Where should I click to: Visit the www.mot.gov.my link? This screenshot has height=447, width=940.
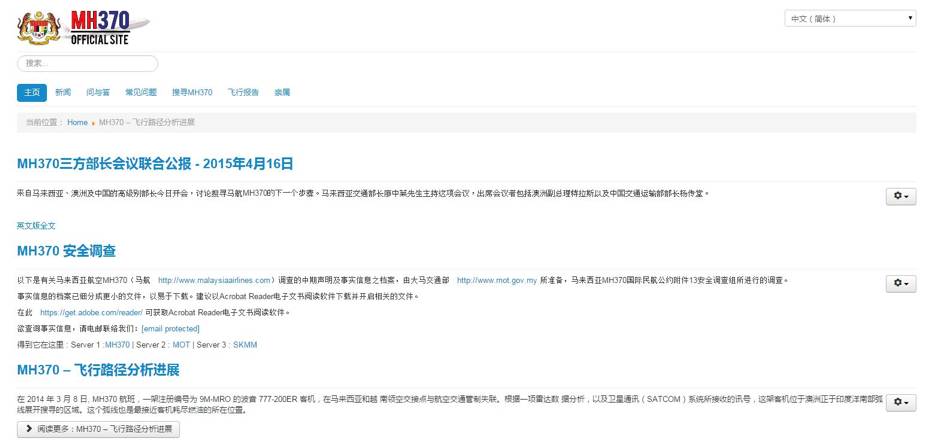pyautogui.click(x=497, y=280)
